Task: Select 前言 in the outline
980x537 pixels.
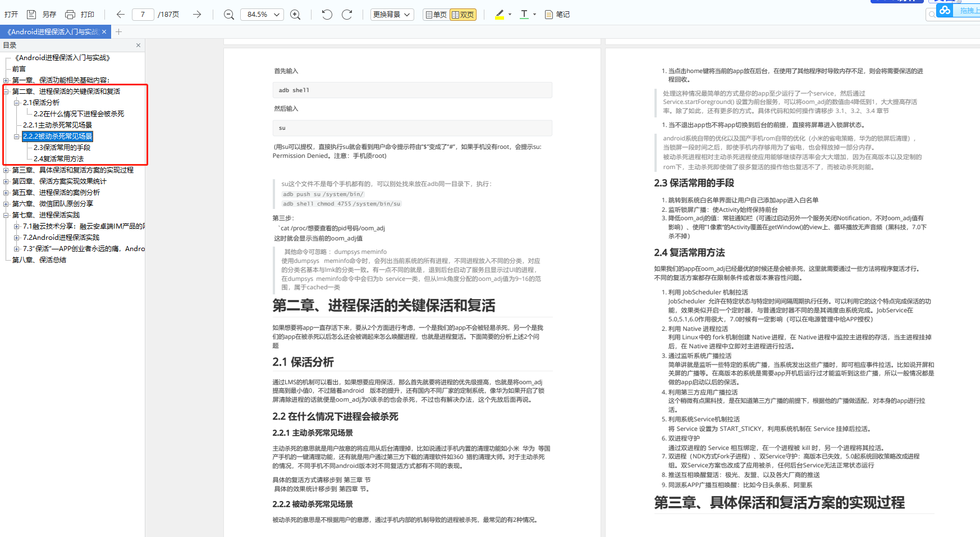Action: click(x=19, y=69)
